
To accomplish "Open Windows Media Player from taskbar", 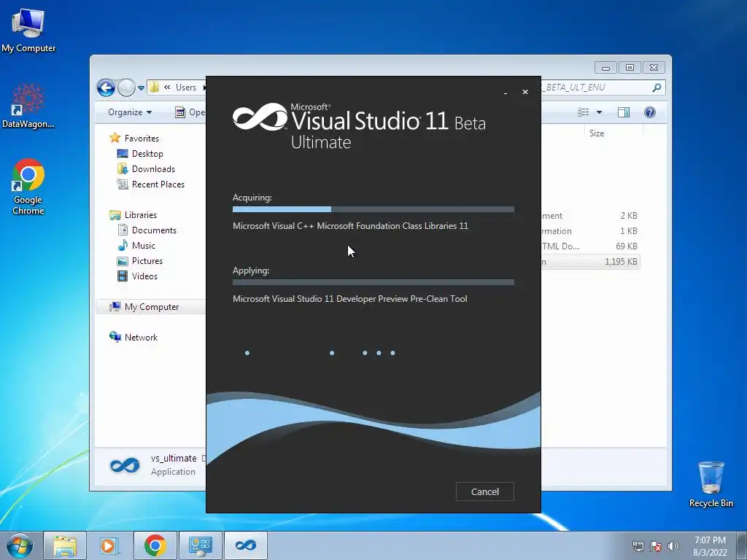I will point(109,545).
